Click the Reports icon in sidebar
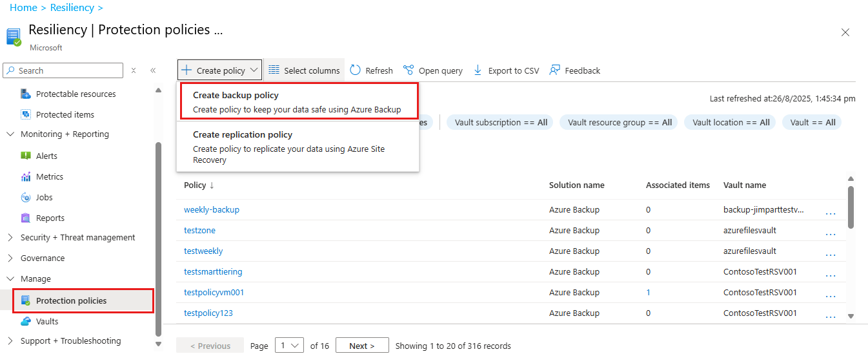 26,218
